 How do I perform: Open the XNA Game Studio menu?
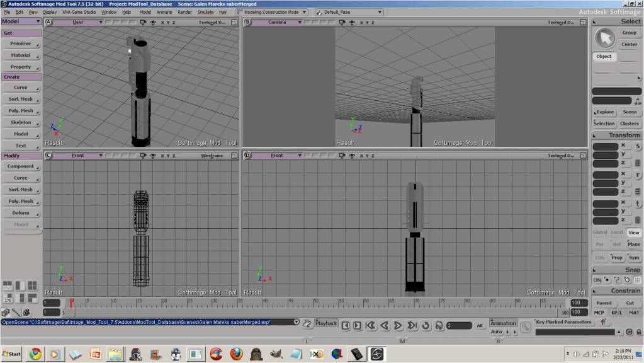pyautogui.click(x=79, y=13)
